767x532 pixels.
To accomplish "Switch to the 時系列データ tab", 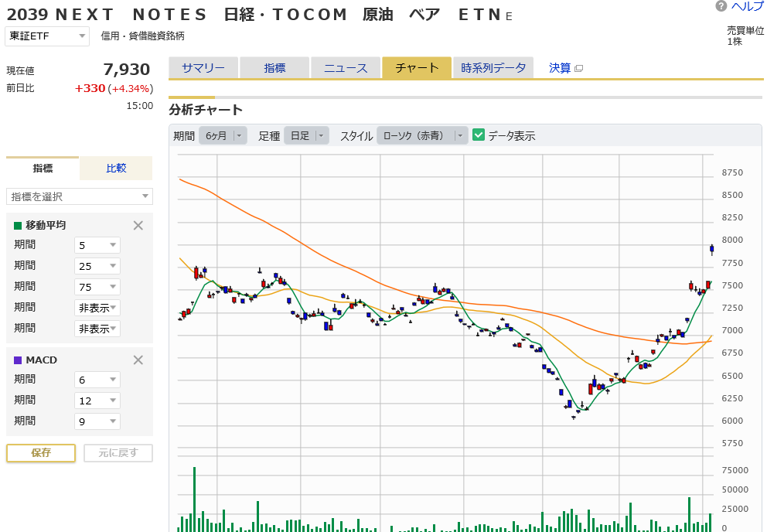I will click(x=493, y=68).
